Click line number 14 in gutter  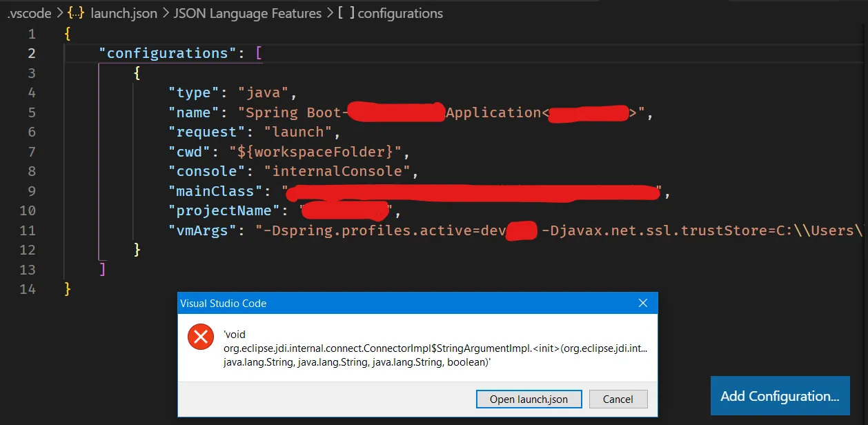pos(28,289)
